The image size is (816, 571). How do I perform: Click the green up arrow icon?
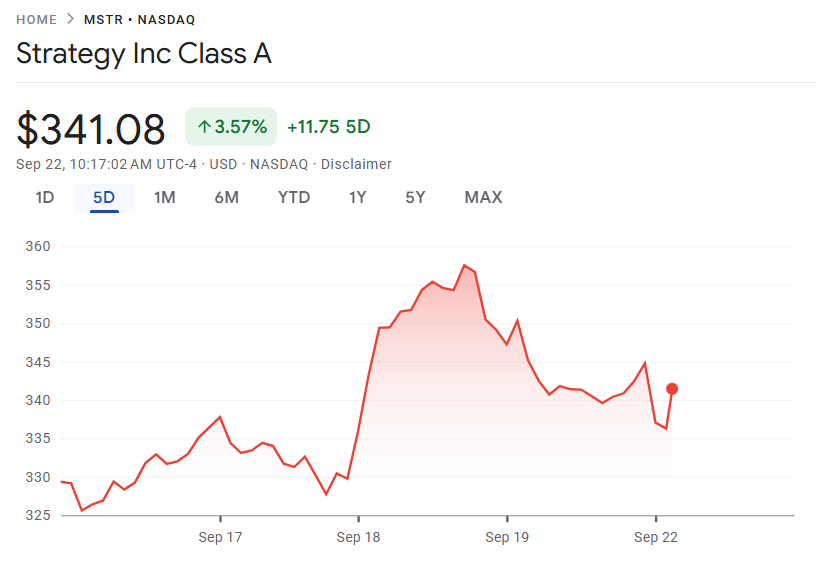(x=204, y=127)
